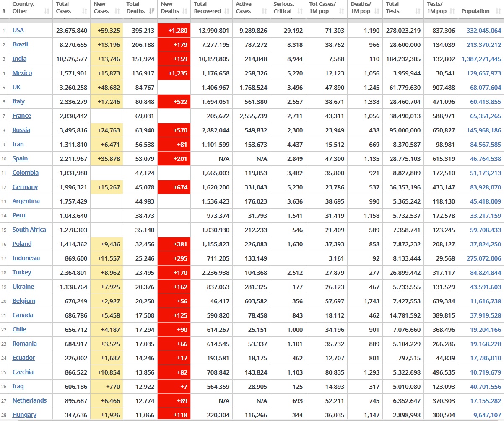Open the Peru country link
504x421 pixels.
19,215
